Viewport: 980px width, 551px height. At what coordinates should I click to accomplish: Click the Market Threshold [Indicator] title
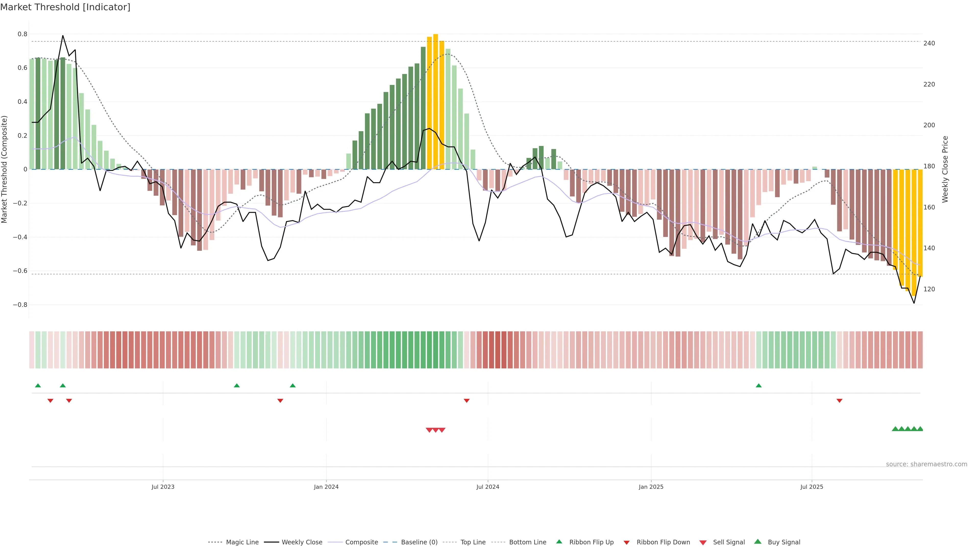pyautogui.click(x=65, y=7)
